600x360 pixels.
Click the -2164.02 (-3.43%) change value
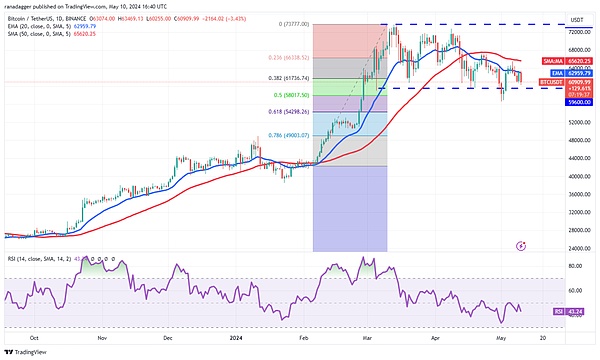click(x=223, y=18)
